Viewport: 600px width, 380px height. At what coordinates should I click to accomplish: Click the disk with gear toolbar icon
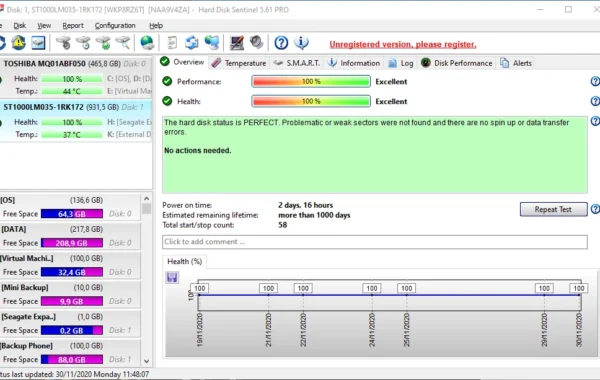coord(64,42)
